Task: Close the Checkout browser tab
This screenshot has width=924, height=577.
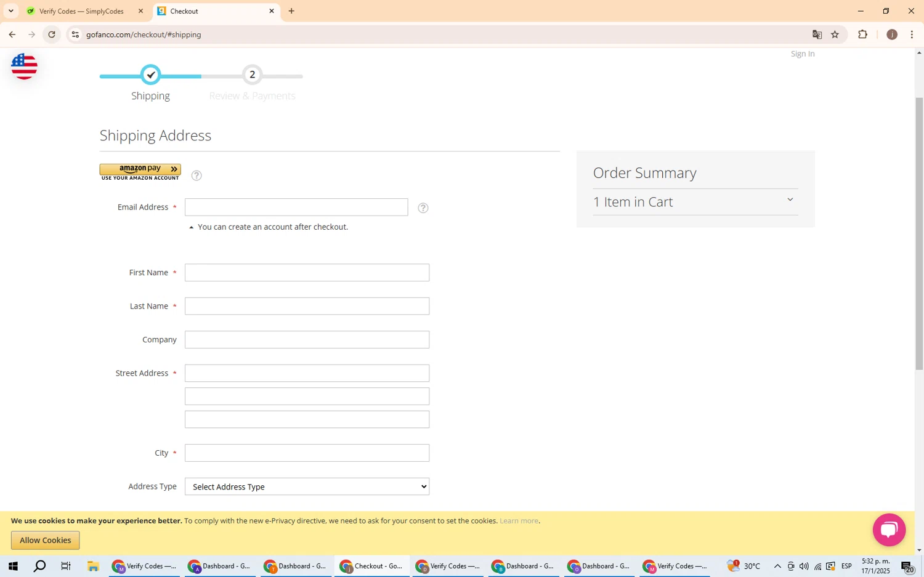Action: 272,11
